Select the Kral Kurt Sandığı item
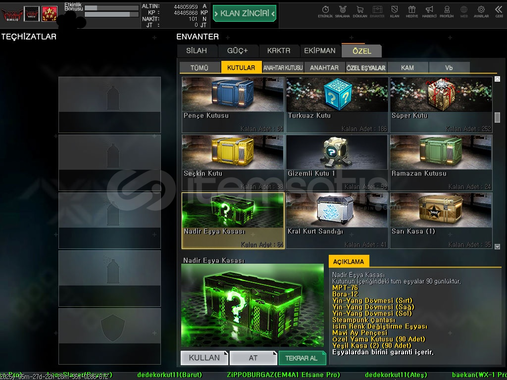Screen dimensions: 507x380 337,220
